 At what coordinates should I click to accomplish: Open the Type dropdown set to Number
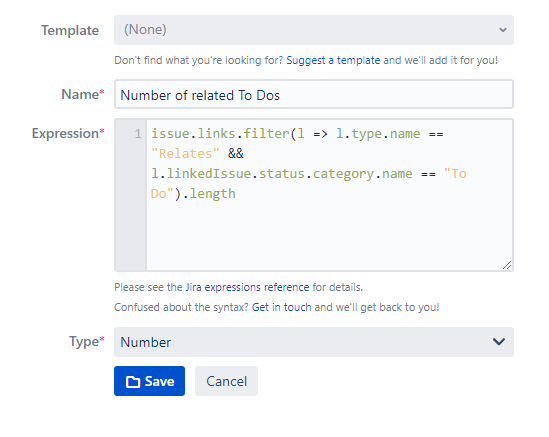[x=314, y=342]
